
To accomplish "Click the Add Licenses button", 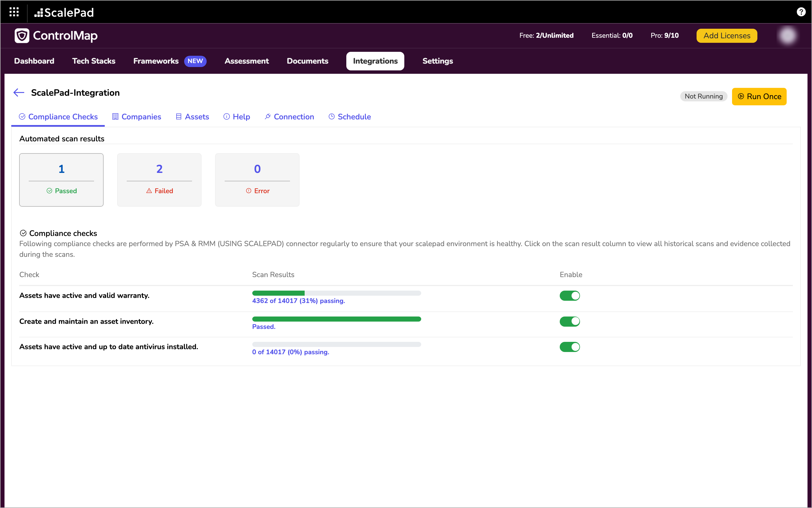I will click(727, 35).
